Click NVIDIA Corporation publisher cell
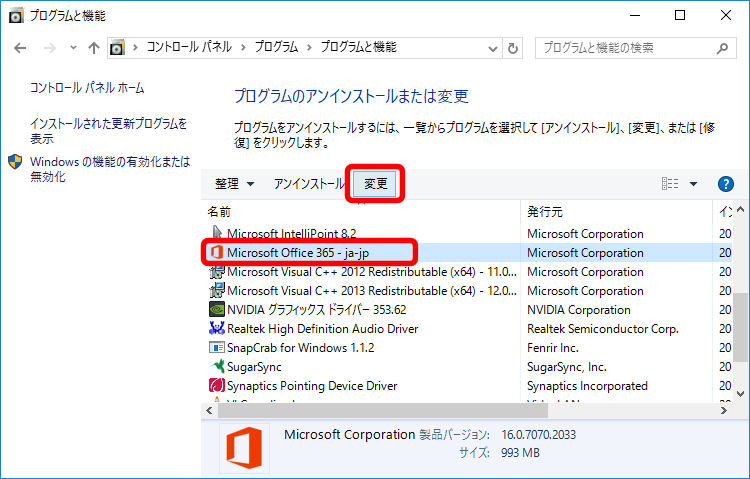The height and width of the screenshot is (479, 750). 579,310
